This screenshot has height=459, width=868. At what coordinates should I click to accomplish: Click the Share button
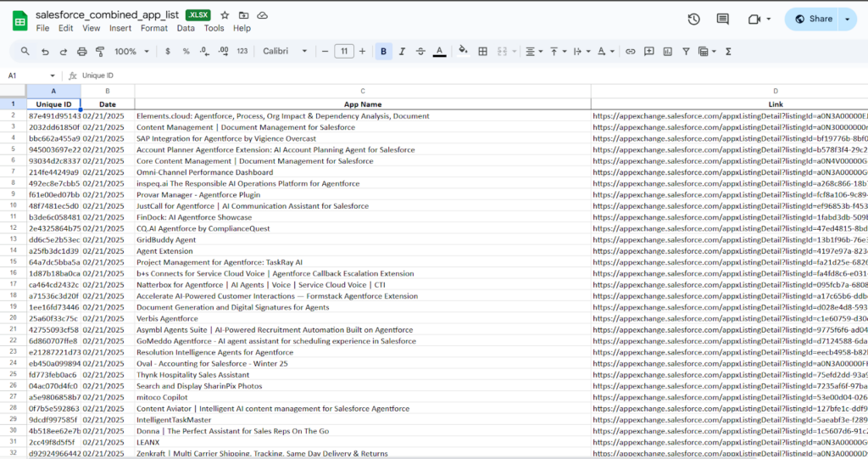pyautogui.click(x=813, y=19)
